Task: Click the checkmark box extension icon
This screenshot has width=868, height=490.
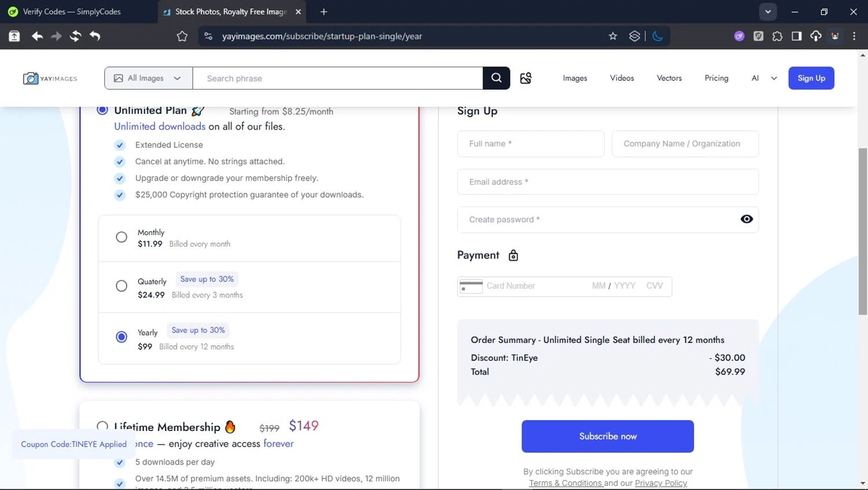Action: tap(758, 36)
